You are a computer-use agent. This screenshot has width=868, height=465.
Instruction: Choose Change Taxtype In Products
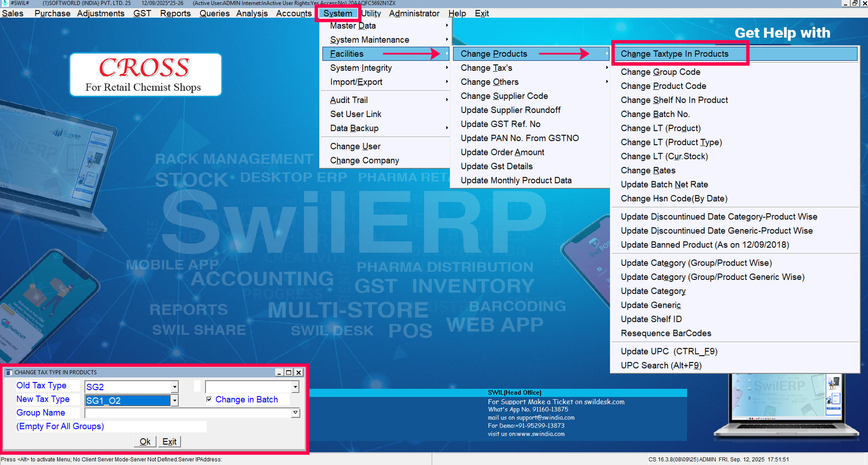tap(735, 54)
